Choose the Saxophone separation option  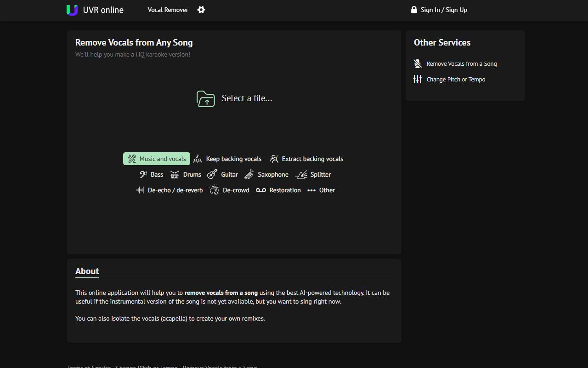coord(266,174)
